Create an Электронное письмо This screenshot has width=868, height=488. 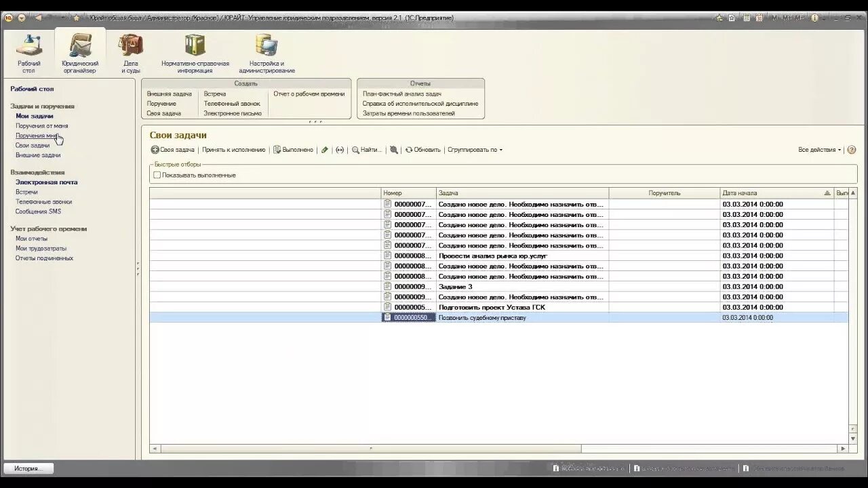(233, 114)
